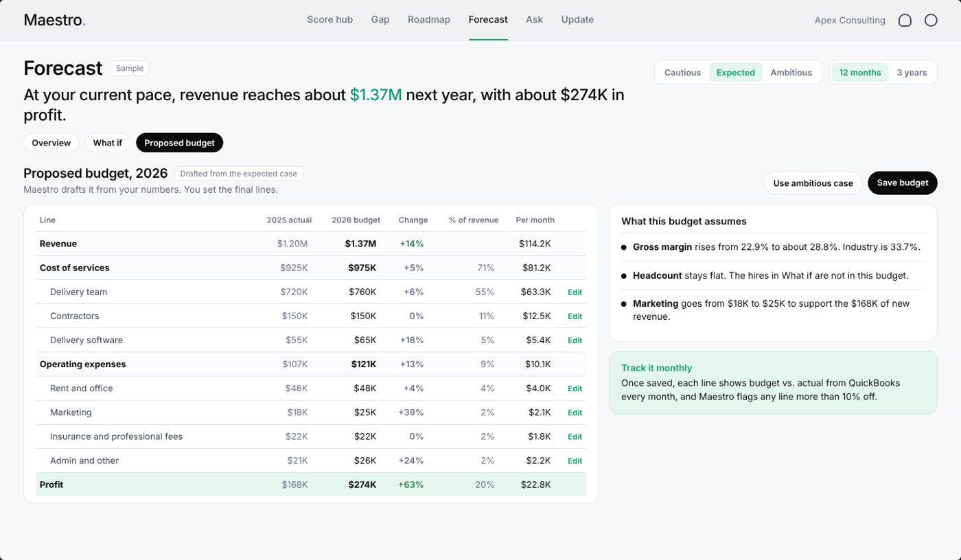
Task: Open the Ask page
Action: pos(534,20)
